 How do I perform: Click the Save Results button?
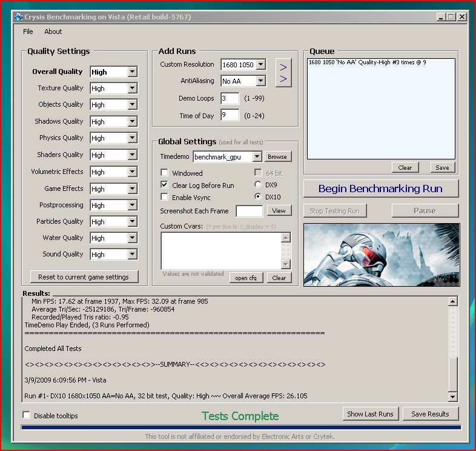coord(430,414)
